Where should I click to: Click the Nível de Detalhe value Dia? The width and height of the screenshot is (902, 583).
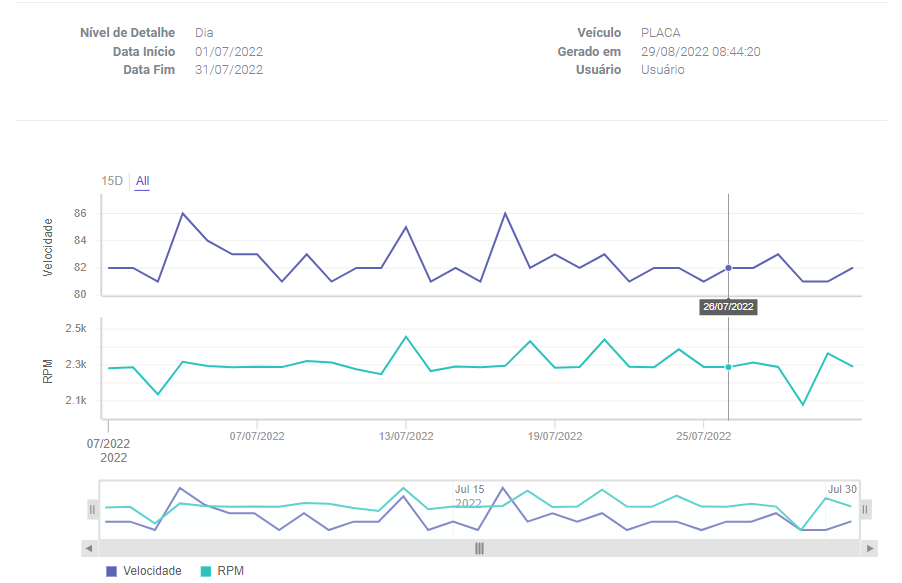click(204, 33)
